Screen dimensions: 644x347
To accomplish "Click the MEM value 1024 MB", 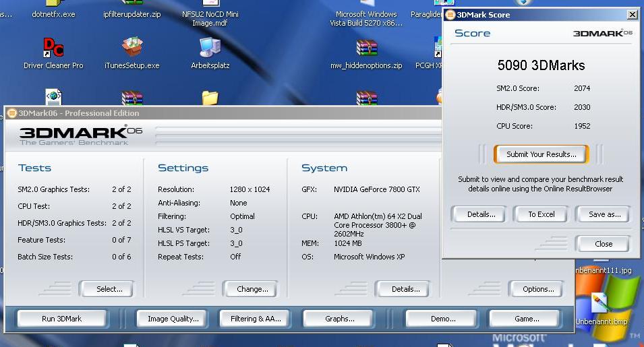I will pos(347,243).
